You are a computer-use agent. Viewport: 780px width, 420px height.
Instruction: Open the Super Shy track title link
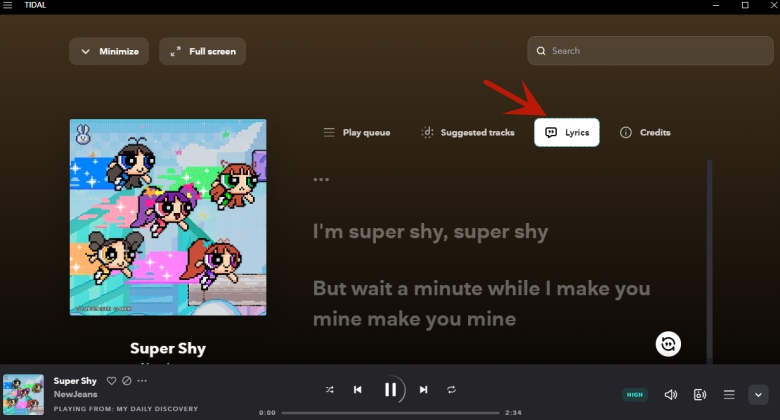[x=75, y=381]
